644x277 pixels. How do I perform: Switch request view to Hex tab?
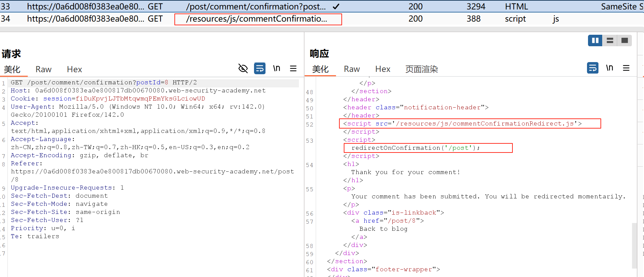click(x=74, y=69)
